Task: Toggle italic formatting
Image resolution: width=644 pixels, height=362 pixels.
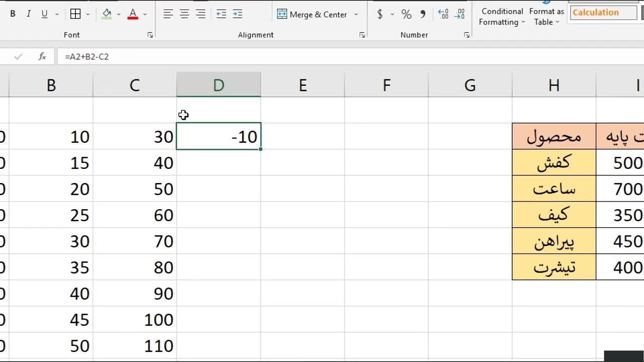Action: [28, 14]
